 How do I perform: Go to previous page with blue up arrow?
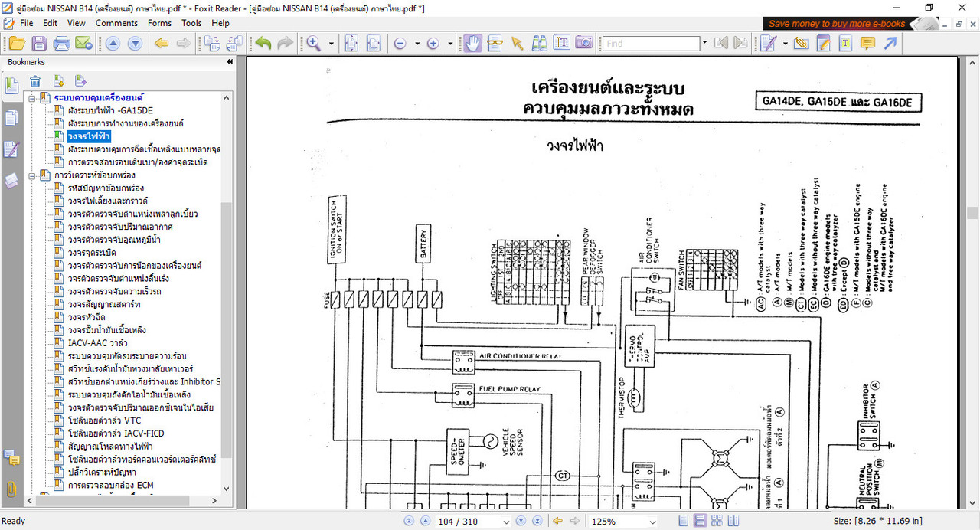coord(113,44)
